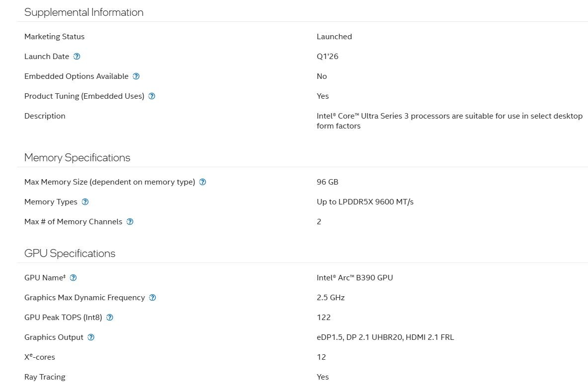
Task: Click the Intel Arc B390 GPU value
Action: pyautogui.click(x=355, y=278)
